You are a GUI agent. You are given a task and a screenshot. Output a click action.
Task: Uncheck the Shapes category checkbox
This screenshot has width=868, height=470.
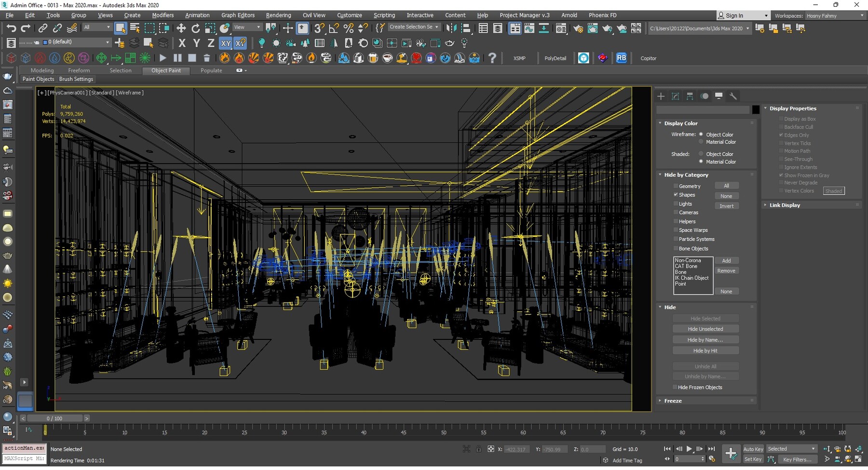point(676,195)
